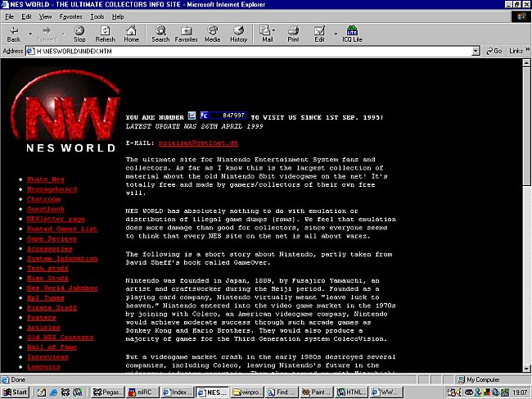Screen dimensions: 532x399
Task: Expand the Back button history arrow
Action: pos(29,31)
